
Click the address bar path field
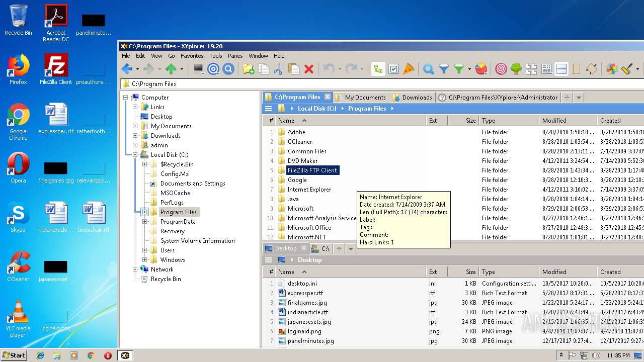(x=382, y=84)
